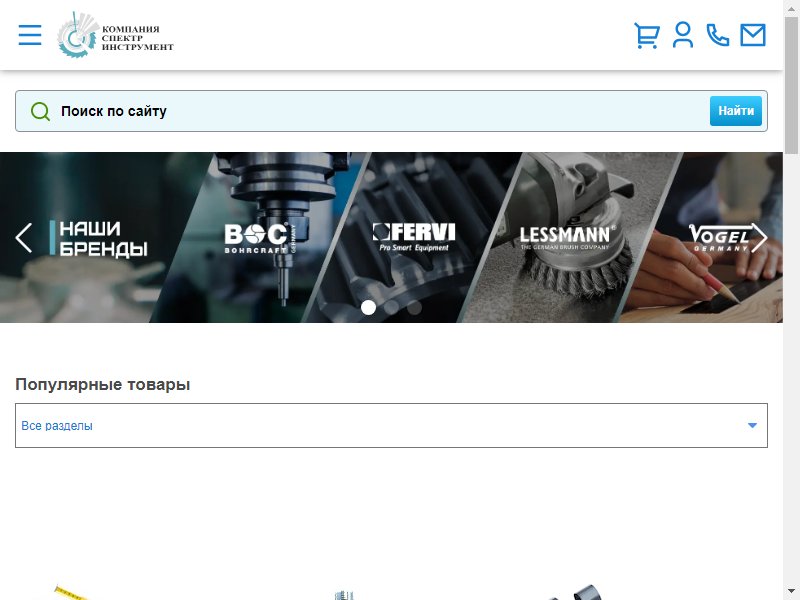Click the LESSMANN brand logo
Screen dimensions: 800x600
point(567,237)
